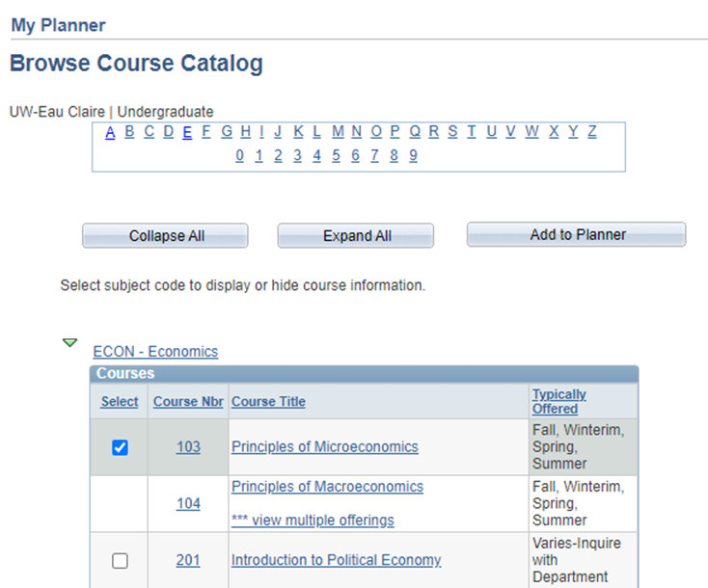Check the Introduction to Political Economy checkbox
Image resolution: width=708 pixels, height=588 pixels.
tap(120, 561)
